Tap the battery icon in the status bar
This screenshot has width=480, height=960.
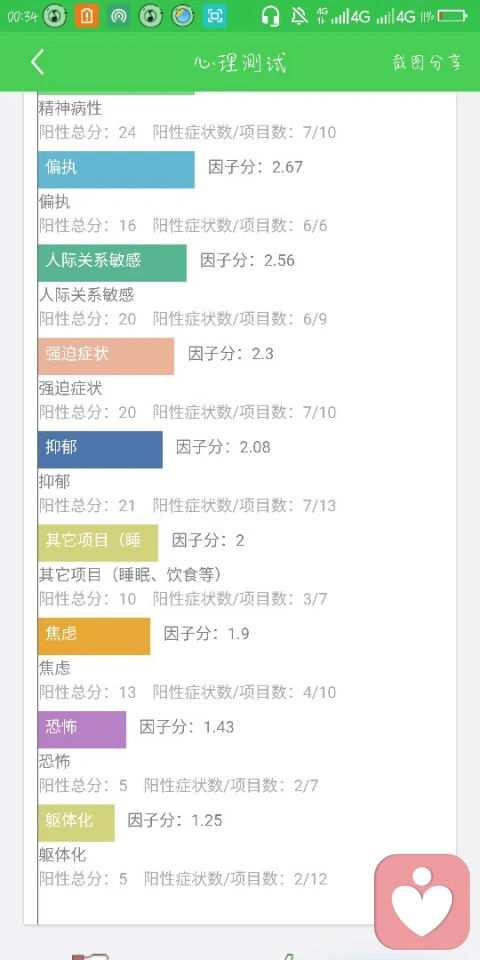pyautogui.click(x=454, y=17)
